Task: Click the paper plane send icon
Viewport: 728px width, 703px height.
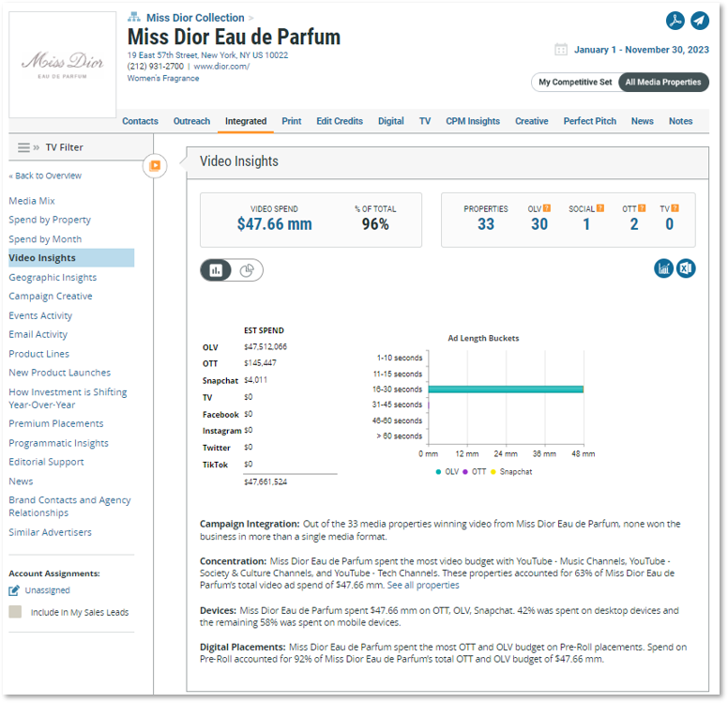Action: 700,21
